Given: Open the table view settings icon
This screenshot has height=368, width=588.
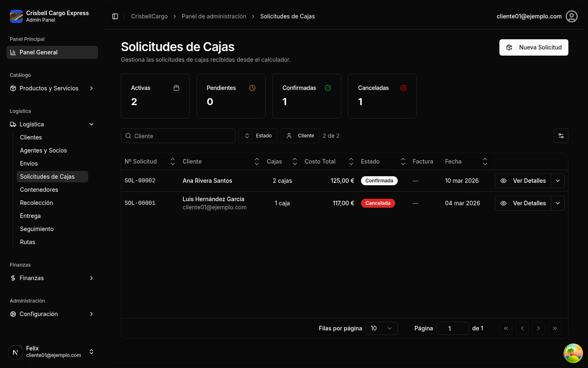Looking at the screenshot, I should tap(561, 136).
